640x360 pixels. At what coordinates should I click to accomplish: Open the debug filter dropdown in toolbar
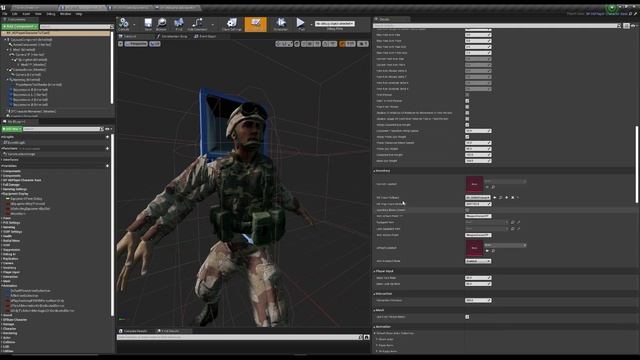tap(335, 24)
